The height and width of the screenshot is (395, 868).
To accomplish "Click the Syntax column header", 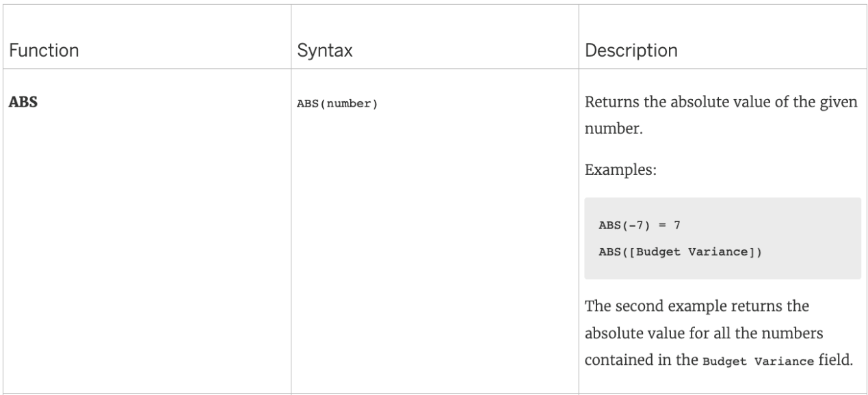I will click(x=325, y=51).
